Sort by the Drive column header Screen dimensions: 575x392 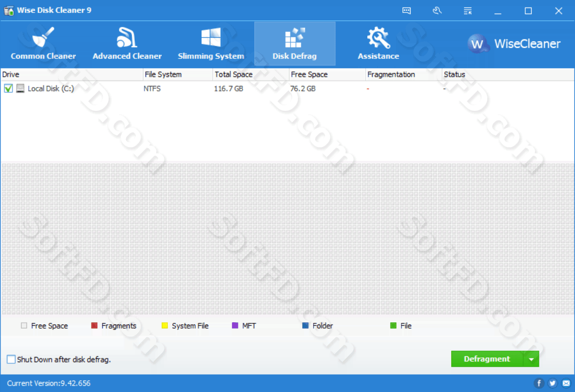[71, 75]
